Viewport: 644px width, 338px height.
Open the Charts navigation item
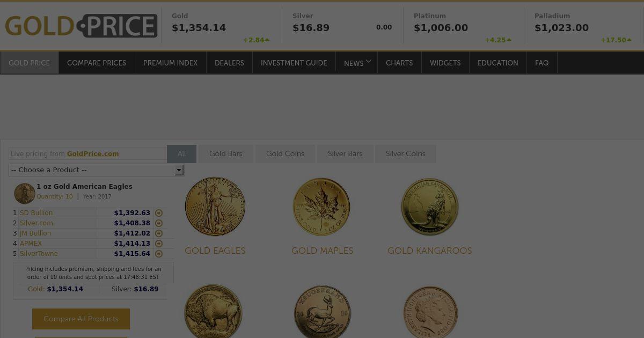[399, 63]
